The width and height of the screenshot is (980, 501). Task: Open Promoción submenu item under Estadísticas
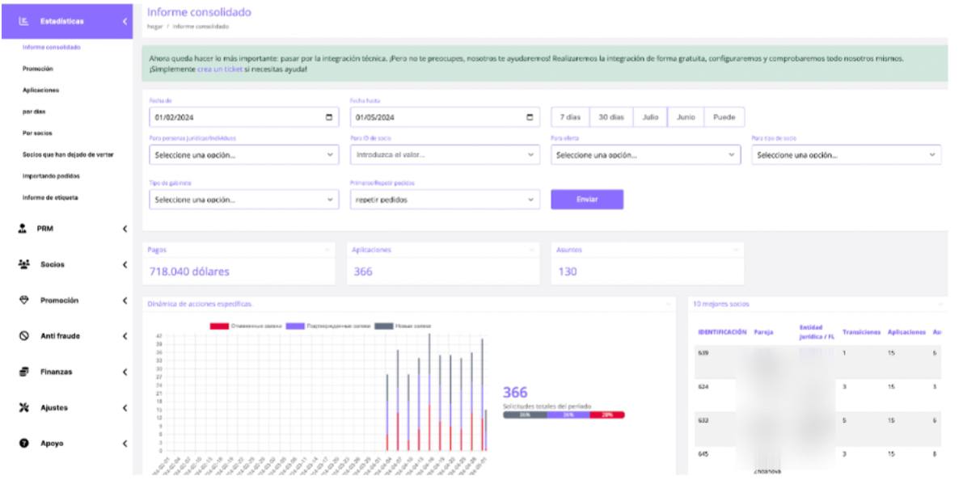click(39, 69)
